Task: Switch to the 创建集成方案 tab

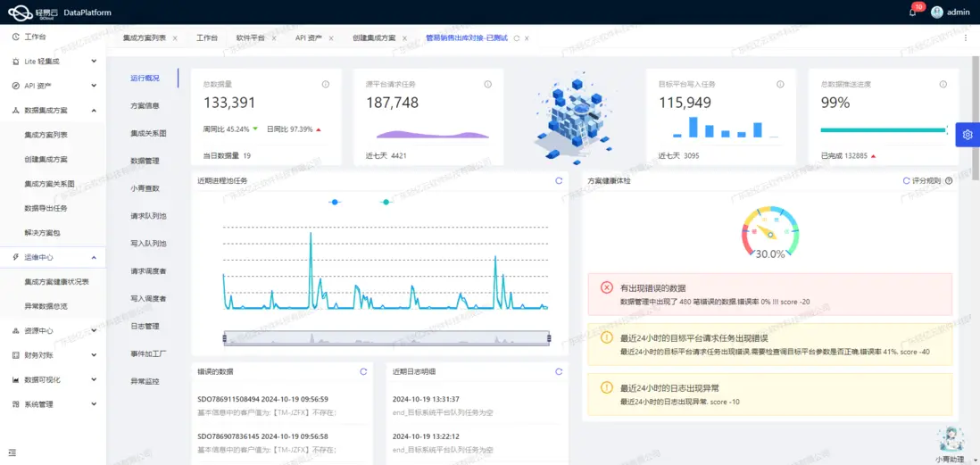Action: click(374, 38)
